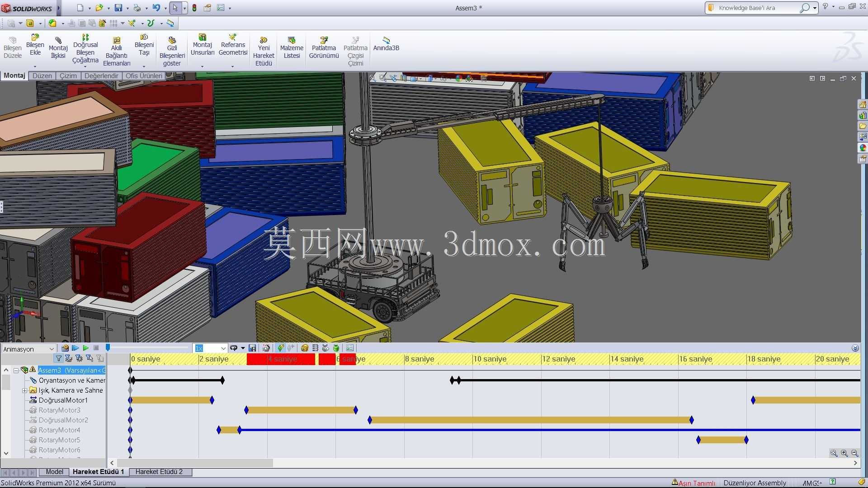Open Design Library task pane icon
This screenshot has width=868, height=488.
point(863,116)
